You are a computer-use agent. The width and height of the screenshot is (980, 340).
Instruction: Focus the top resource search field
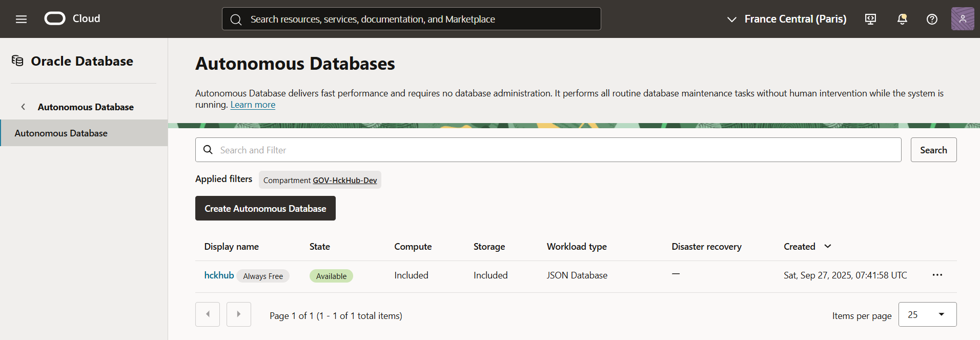[x=412, y=19]
